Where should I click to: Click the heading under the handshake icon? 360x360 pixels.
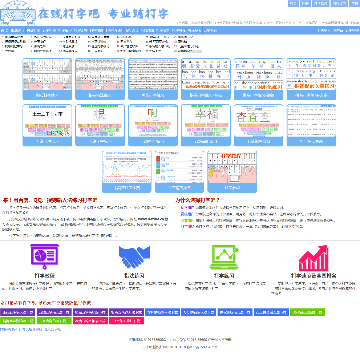pyautogui.click(x=134, y=276)
